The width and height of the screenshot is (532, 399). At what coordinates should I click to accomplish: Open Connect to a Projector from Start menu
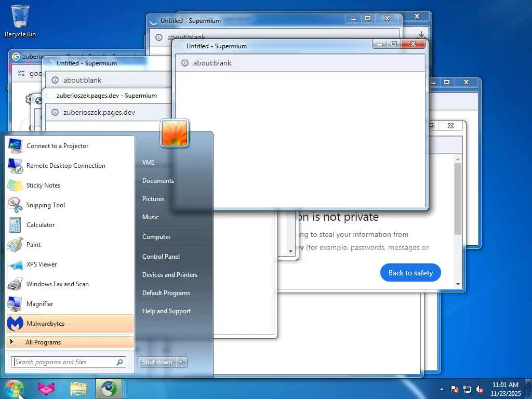(x=70, y=146)
